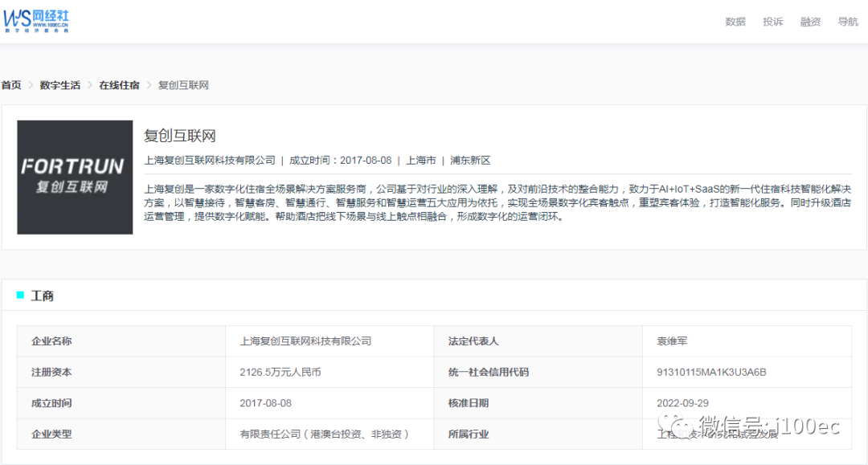Select the 袁维军 value cell
868x465 pixels.
747,341
